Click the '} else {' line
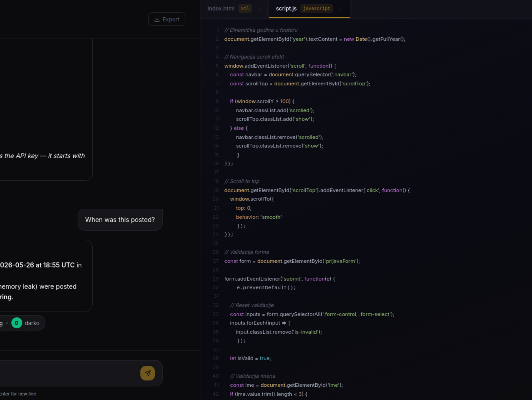Screen dimensions: 532x400 tap(239, 128)
